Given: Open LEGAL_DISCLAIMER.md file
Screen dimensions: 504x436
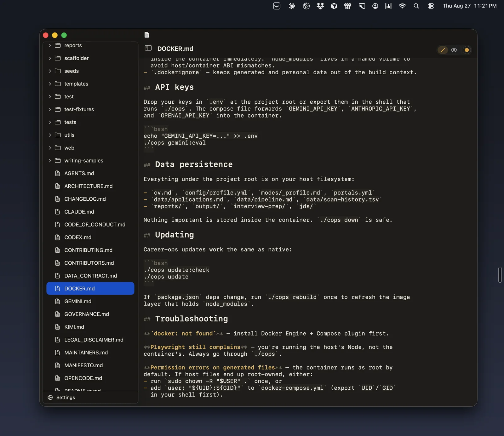Looking at the screenshot, I should pyautogui.click(x=90, y=340).
